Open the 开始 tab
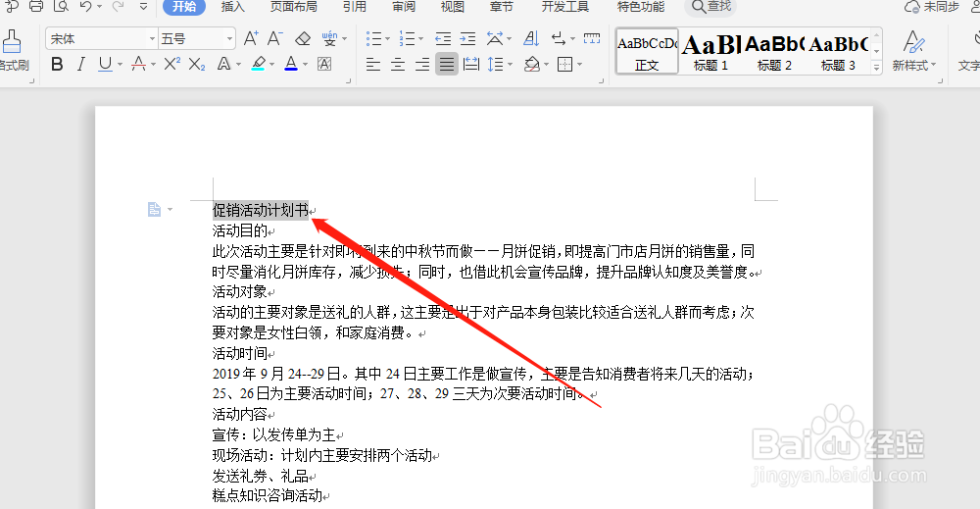 click(x=184, y=6)
